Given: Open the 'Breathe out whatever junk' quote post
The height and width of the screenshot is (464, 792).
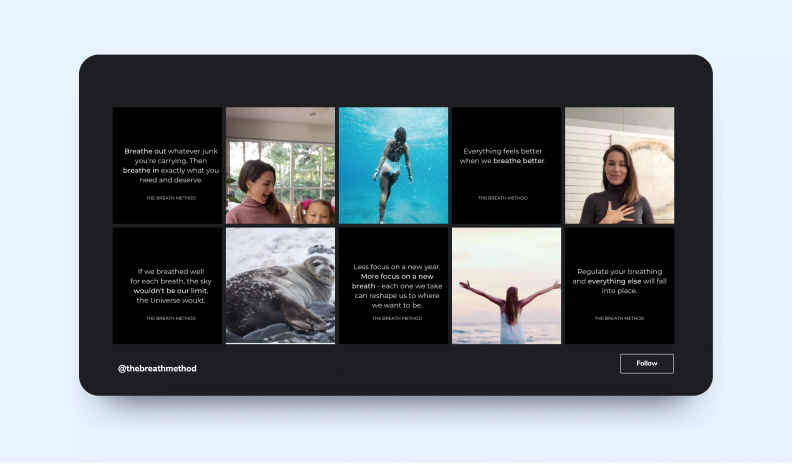Looking at the screenshot, I should 167,165.
